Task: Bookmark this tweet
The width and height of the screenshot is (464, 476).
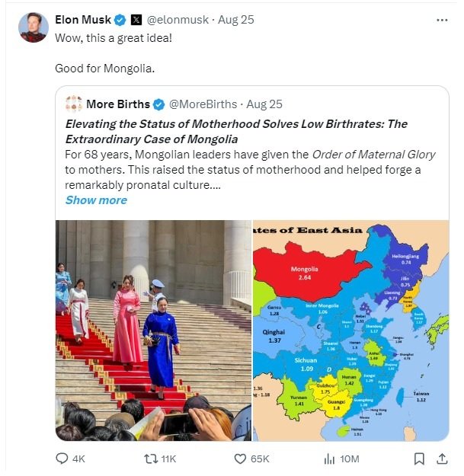Action: pos(418,458)
